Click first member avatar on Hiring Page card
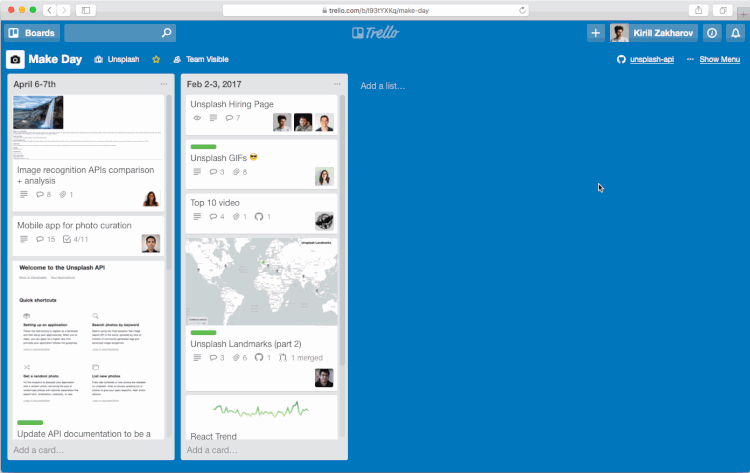 pos(282,122)
